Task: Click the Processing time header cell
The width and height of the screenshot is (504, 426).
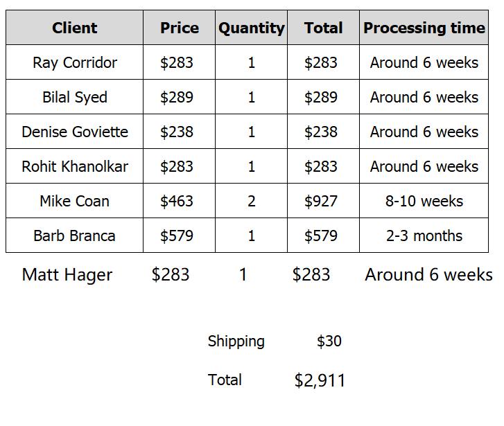Action: pos(424,28)
